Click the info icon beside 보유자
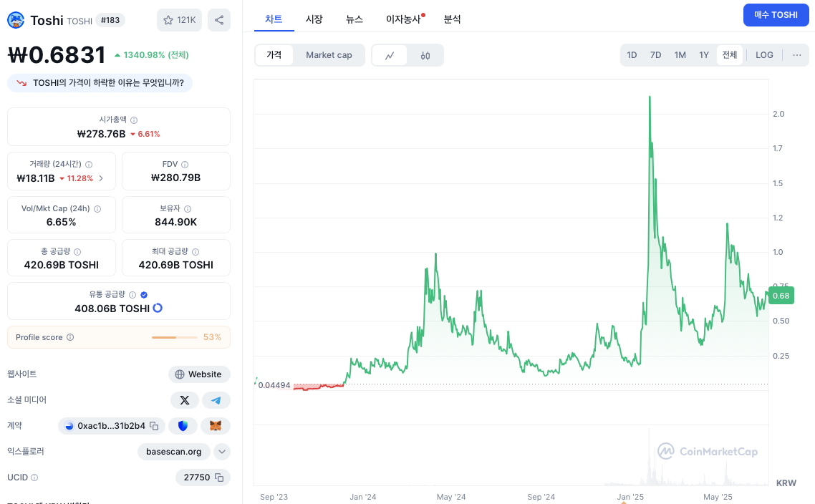This screenshot has height=504, width=815. click(x=188, y=209)
